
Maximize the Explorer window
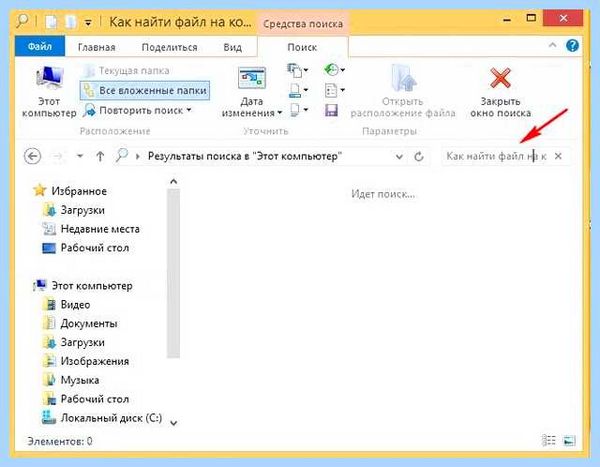(531, 18)
